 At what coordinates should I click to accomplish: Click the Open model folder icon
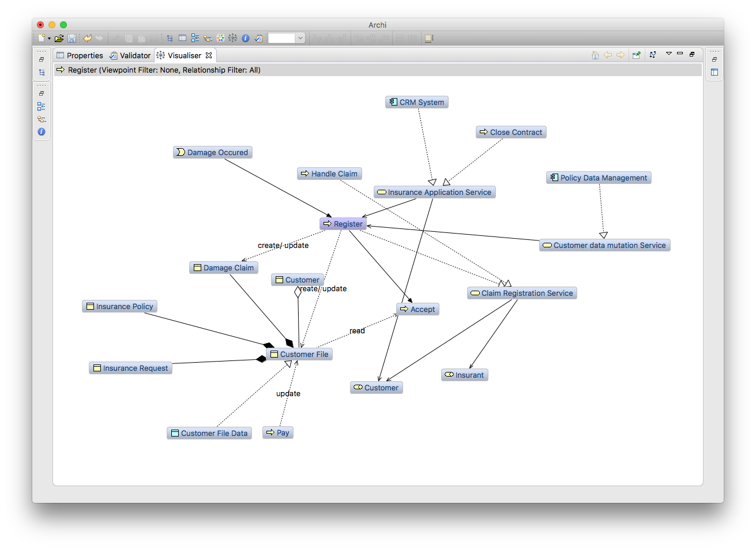point(59,38)
